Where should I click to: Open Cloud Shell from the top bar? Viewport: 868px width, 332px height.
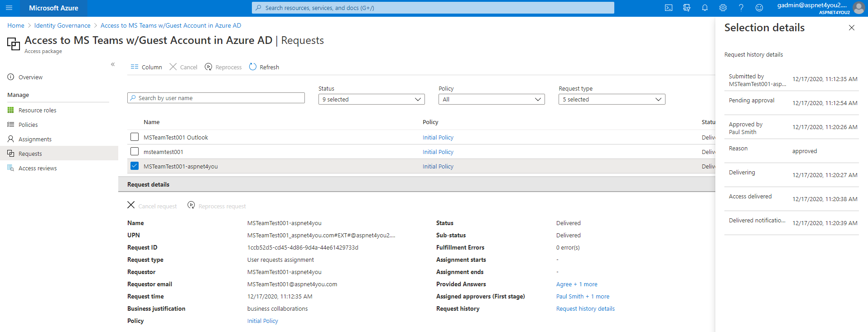click(x=669, y=8)
